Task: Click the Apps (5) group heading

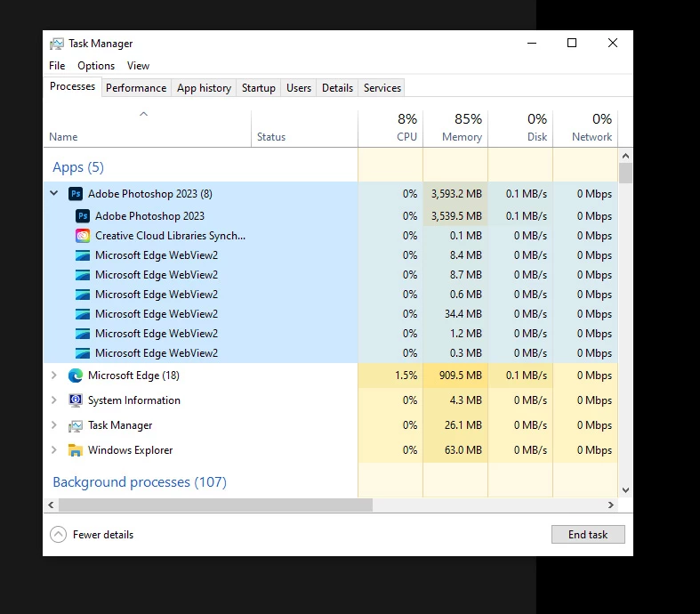Action: (x=78, y=167)
